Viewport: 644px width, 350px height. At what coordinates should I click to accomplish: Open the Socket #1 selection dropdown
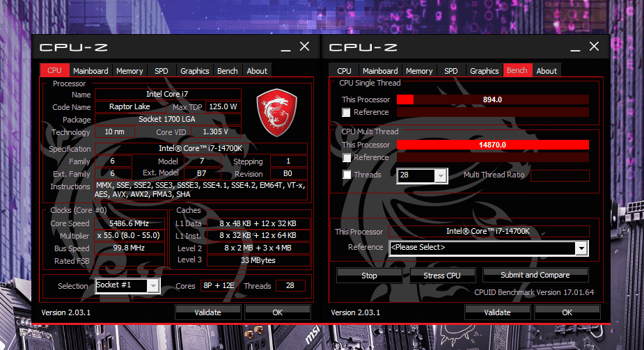pyautogui.click(x=153, y=286)
